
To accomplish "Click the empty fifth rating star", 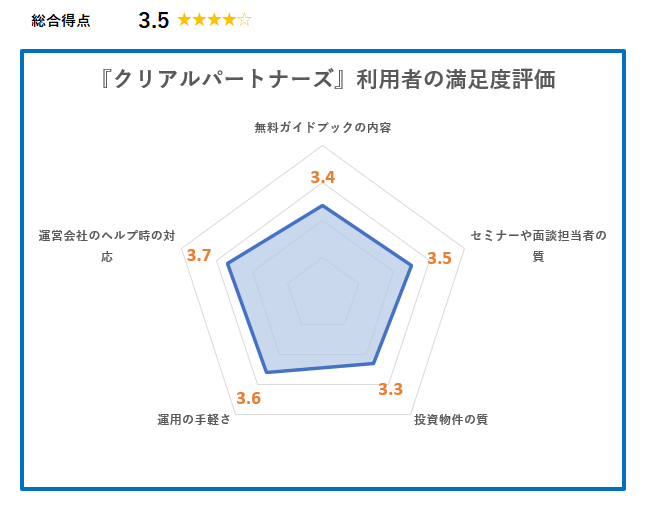I will (x=244, y=20).
